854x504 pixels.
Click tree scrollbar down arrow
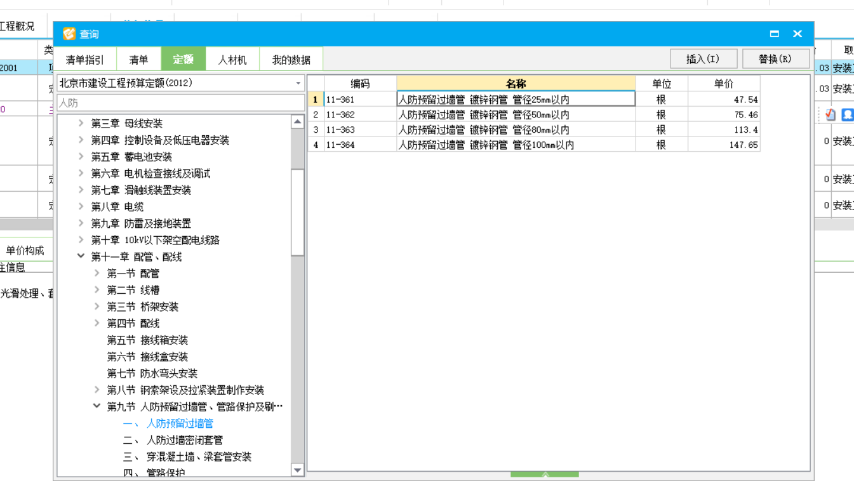pyautogui.click(x=297, y=470)
